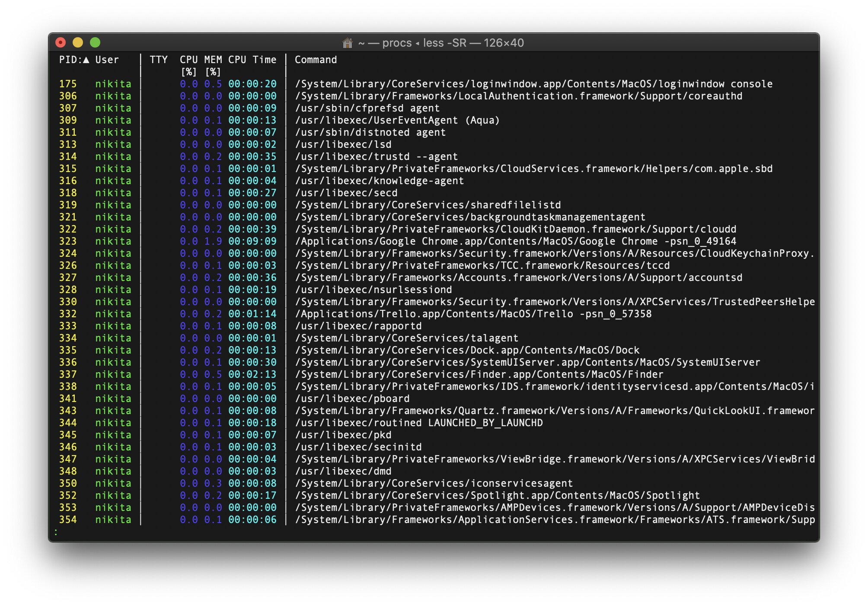The height and width of the screenshot is (606, 868).
Task: Click PID 175 loginwindow row
Action: pyautogui.click(x=68, y=84)
